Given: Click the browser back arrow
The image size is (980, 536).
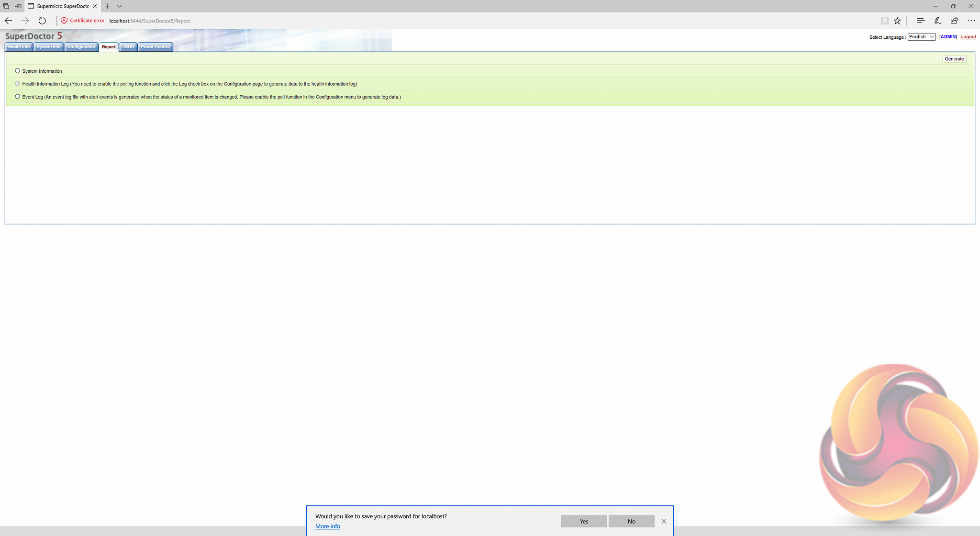Looking at the screenshot, I should (8, 21).
